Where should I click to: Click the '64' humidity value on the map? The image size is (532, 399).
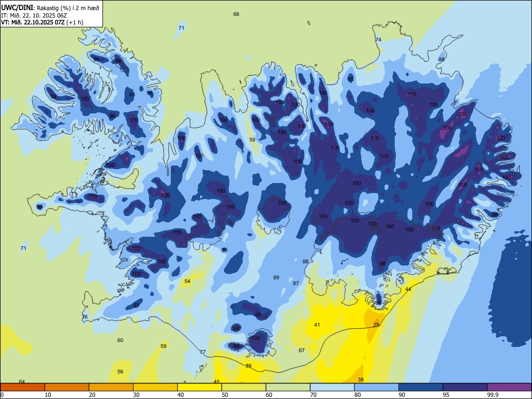click(22, 381)
